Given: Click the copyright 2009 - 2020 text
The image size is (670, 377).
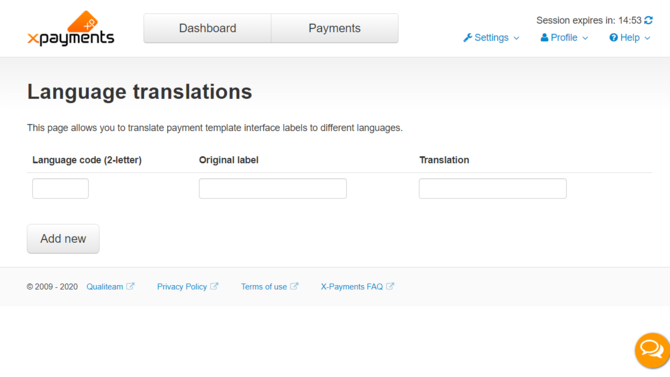Looking at the screenshot, I should point(52,287).
